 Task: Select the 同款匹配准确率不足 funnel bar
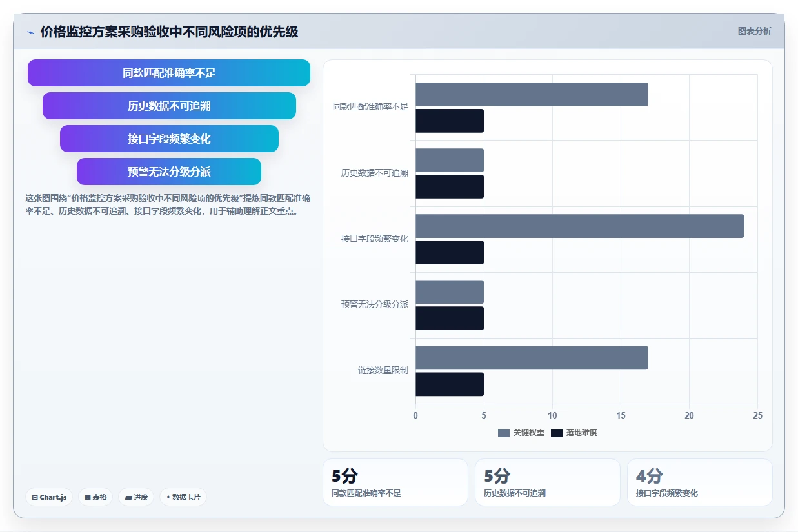coord(169,73)
